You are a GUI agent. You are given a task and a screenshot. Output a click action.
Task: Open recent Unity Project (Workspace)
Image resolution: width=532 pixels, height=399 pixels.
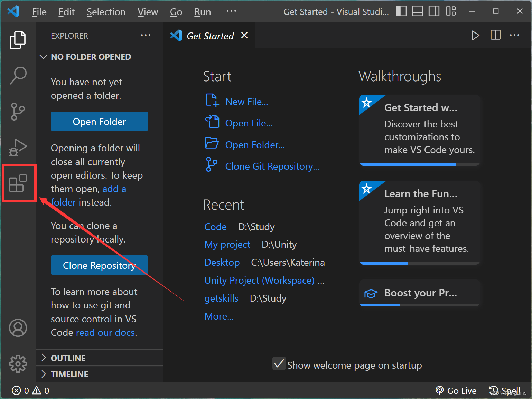[x=259, y=280]
